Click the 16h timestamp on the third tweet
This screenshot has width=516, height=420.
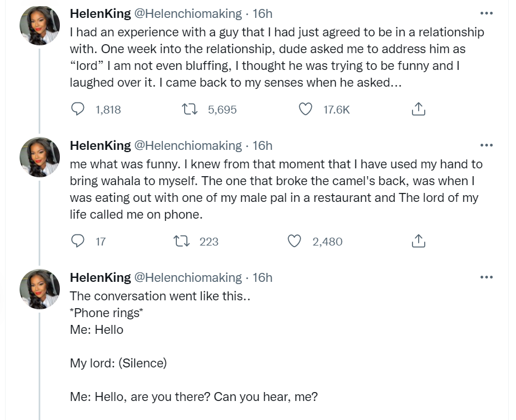[262, 276]
